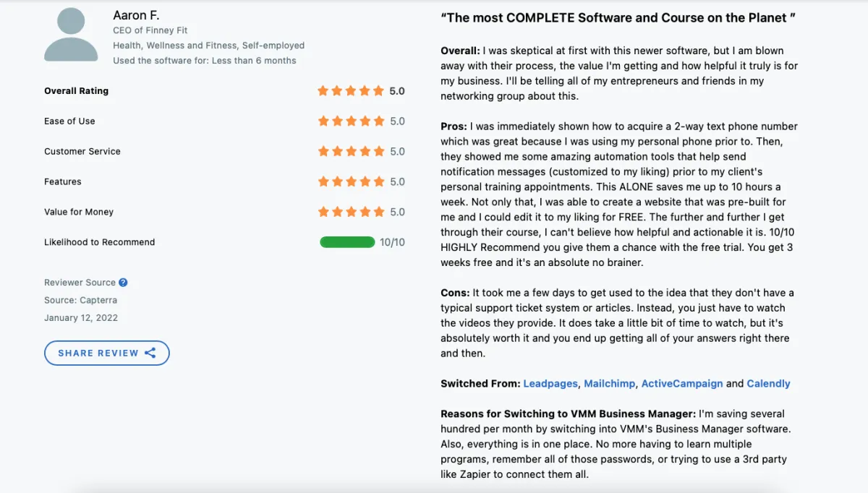Open the Mailchimp link
The width and height of the screenshot is (868, 493).
[x=609, y=384]
